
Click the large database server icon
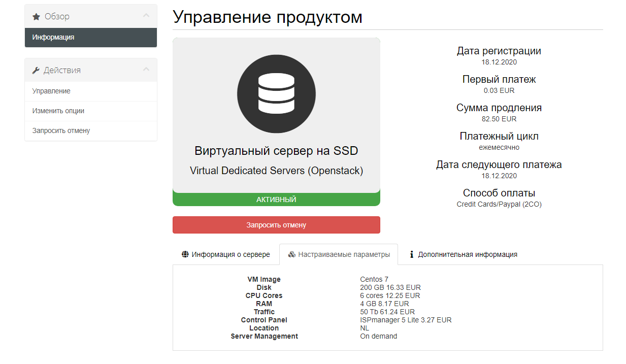276,93
